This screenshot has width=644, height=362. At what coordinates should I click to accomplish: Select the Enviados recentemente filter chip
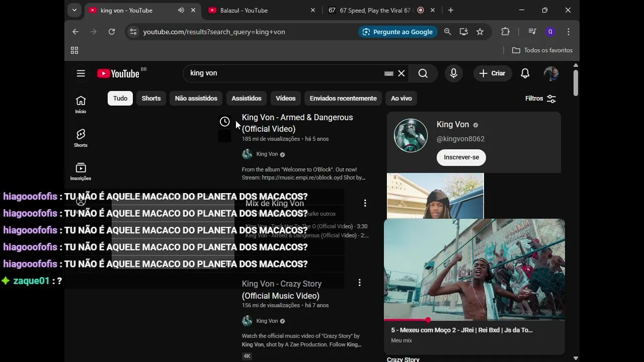click(343, 99)
